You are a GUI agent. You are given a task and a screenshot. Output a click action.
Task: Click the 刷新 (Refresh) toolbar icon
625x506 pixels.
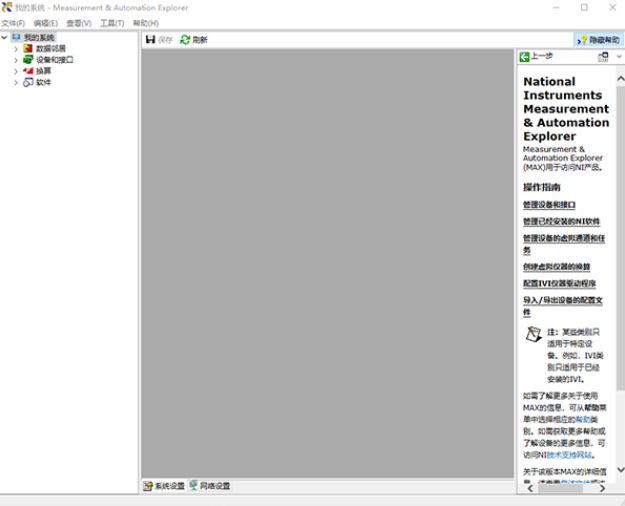pyautogui.click(x=185, y=40)
